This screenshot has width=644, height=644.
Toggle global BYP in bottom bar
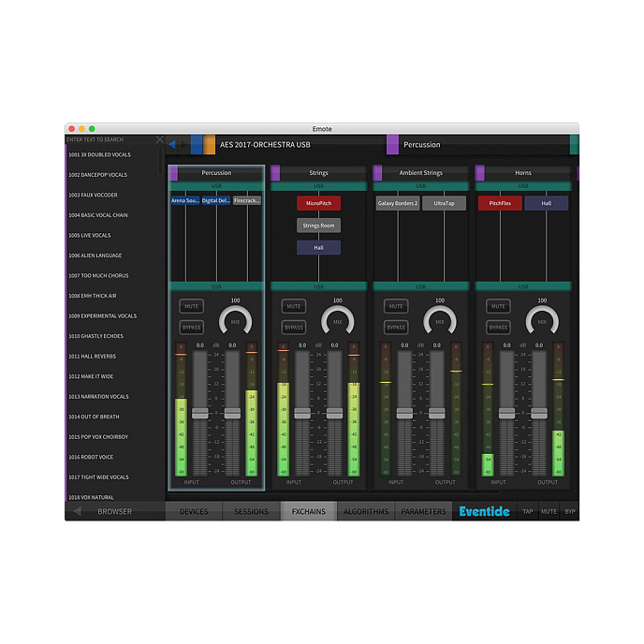[x=570, y=511]
